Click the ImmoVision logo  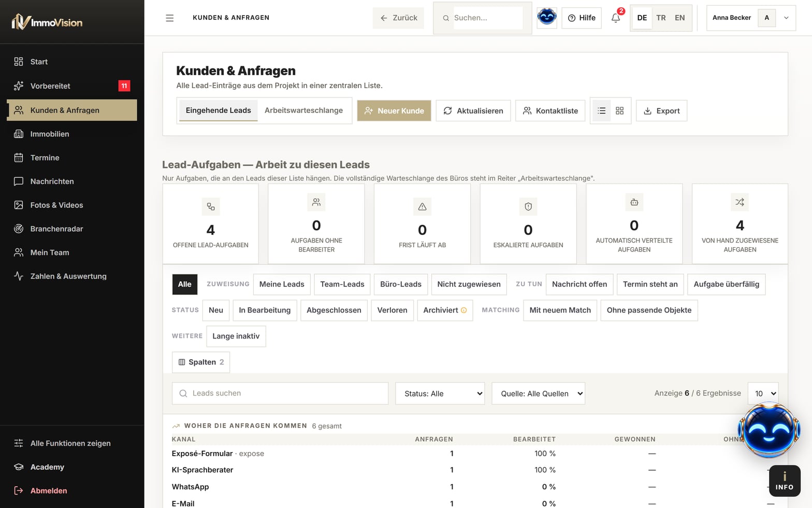(x=47, y=22)
